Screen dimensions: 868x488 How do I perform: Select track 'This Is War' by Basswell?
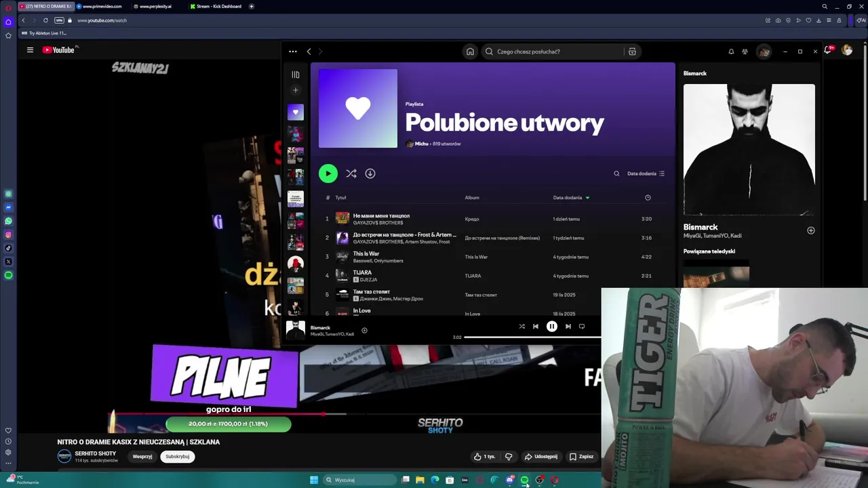(x=366, y=253)
